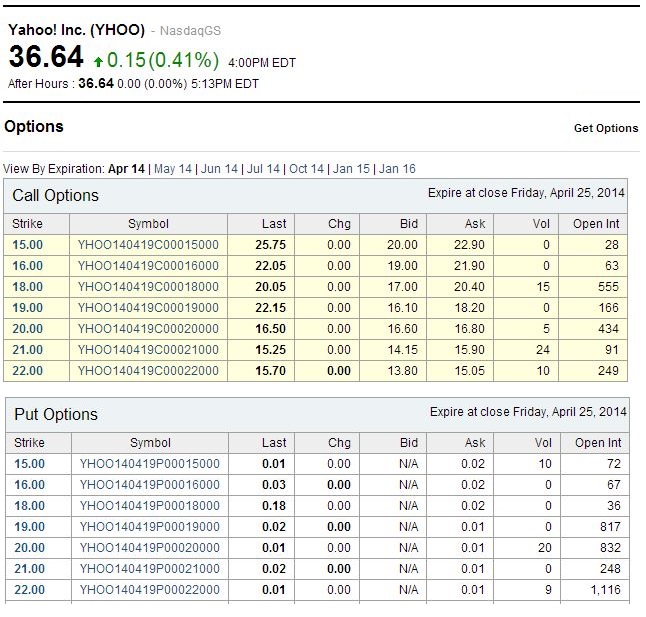Viewport: 646px width, 617px height.
Task: Switch to May 14 expiration
Action: point(173,169)
